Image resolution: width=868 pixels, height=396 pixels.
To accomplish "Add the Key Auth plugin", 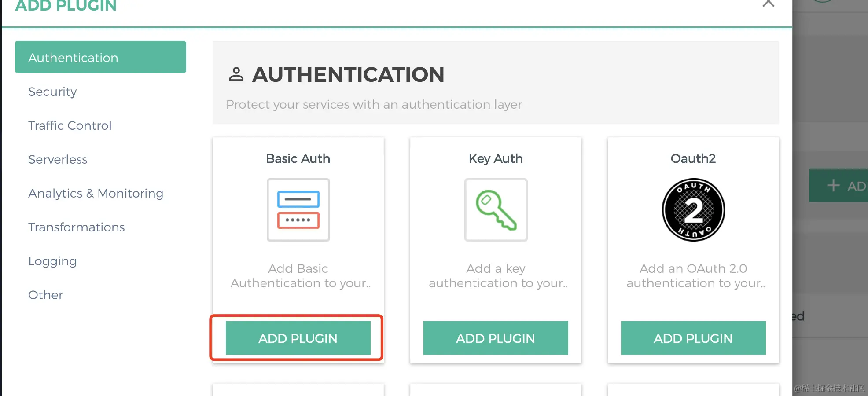I will pos(496,338).
